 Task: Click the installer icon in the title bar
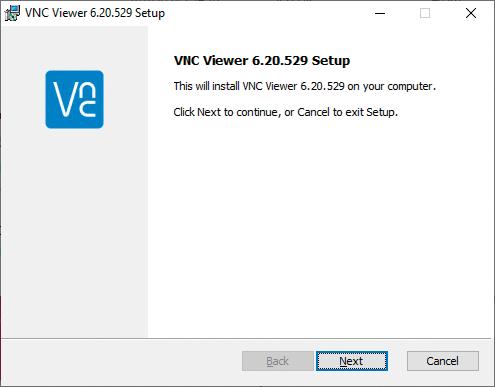pos(12,13)
